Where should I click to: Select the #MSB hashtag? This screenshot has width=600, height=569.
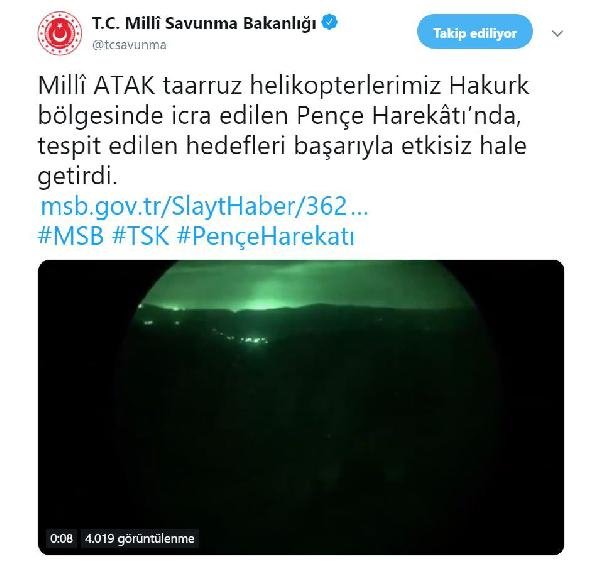tap(71, 236)
